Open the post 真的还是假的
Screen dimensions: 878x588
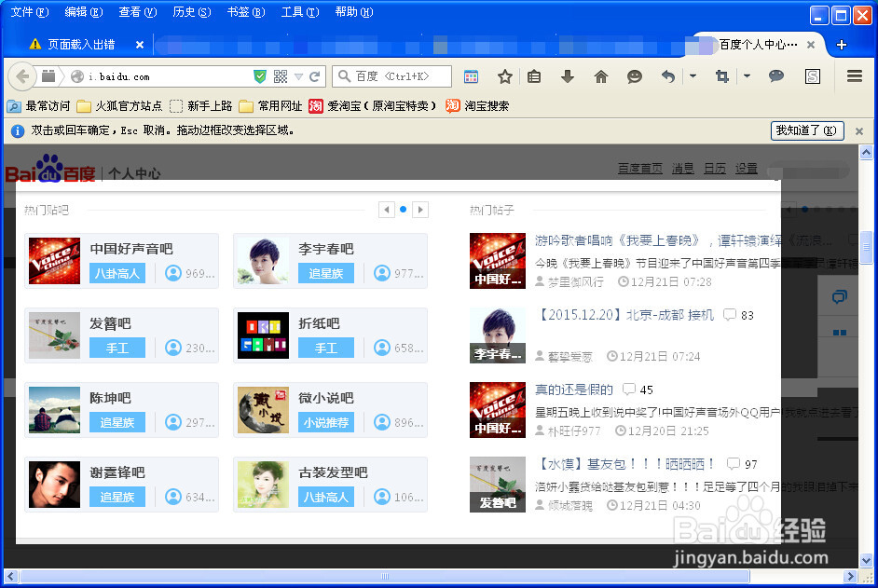(574, 390)
